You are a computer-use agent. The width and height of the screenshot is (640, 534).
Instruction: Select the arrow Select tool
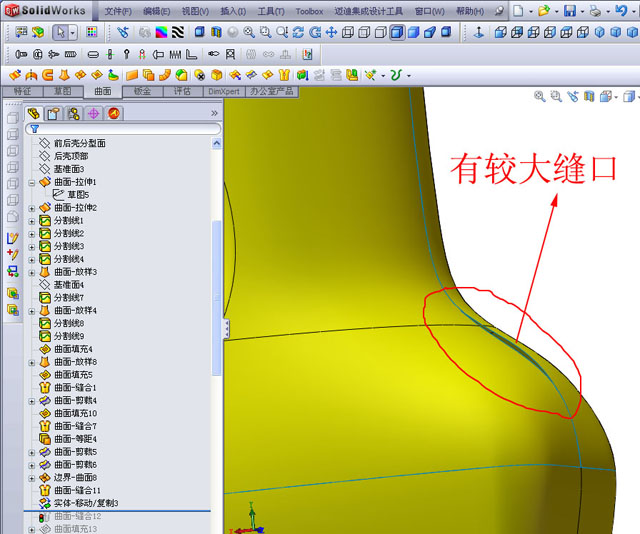click(61, 32)
